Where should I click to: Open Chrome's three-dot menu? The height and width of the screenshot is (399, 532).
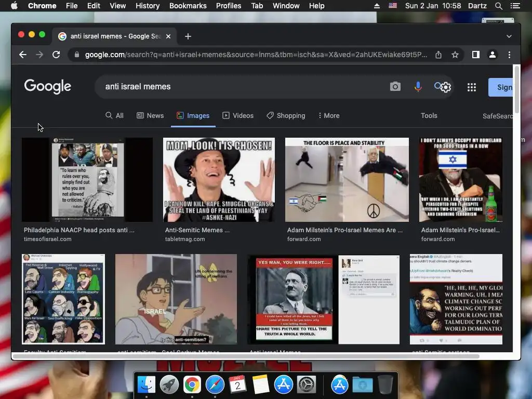(x=509, y=55)
